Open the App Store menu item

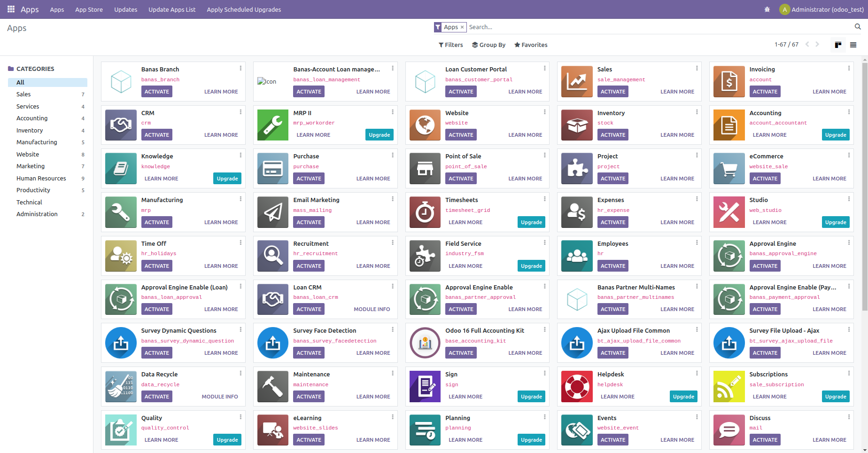tap(89, 9)
